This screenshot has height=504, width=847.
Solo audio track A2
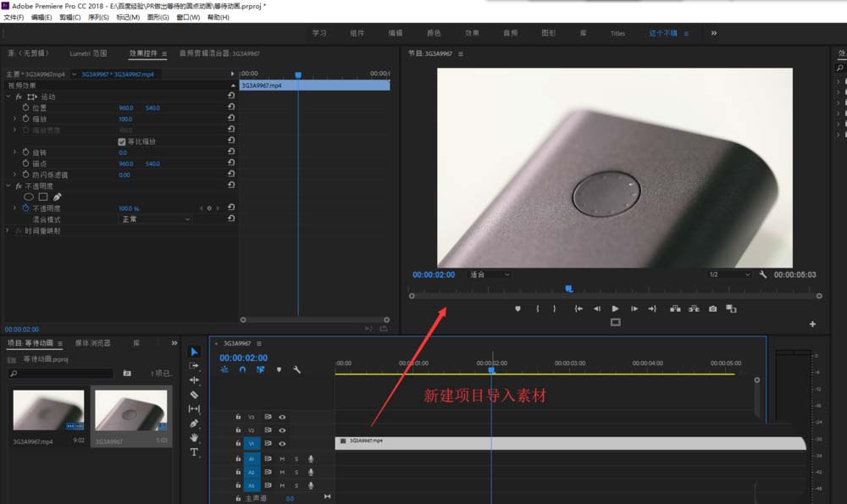click(x=296, y=472)
